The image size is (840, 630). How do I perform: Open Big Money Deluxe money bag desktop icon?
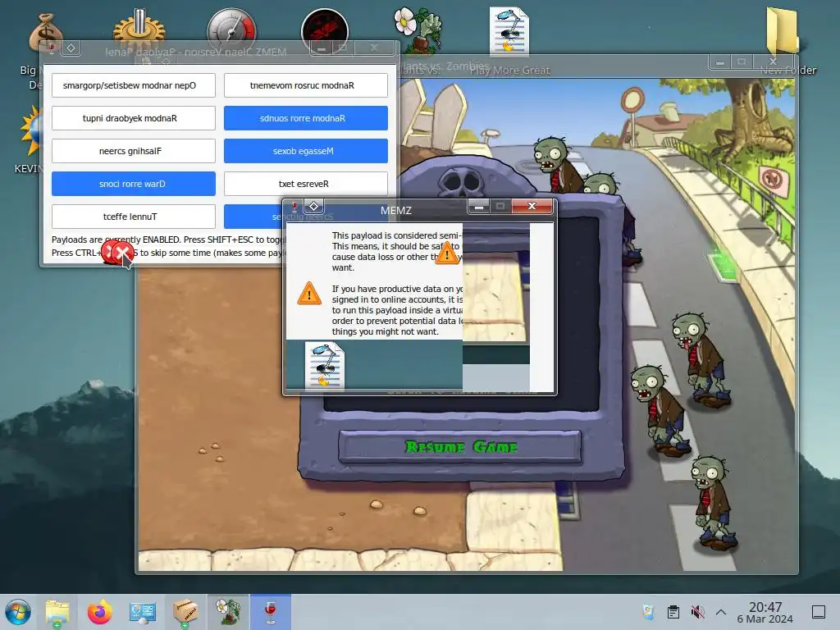point(44,31)
